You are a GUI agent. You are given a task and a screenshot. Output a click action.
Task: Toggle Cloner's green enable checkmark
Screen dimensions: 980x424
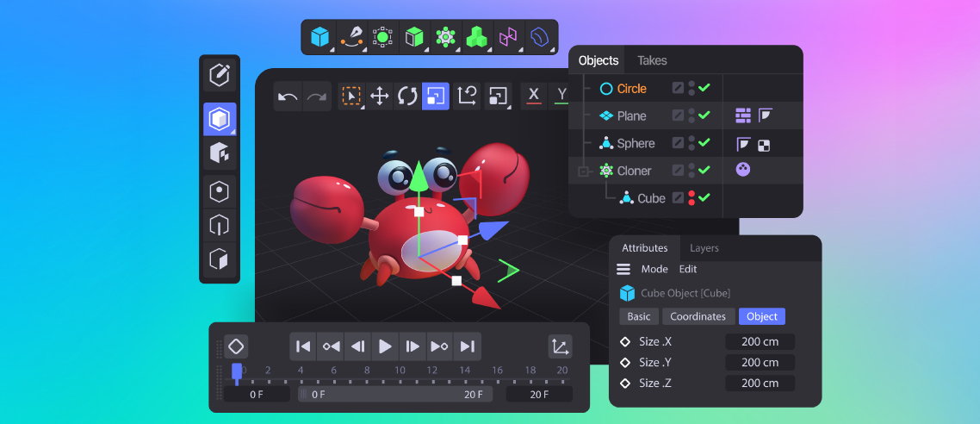pos(704,171)
